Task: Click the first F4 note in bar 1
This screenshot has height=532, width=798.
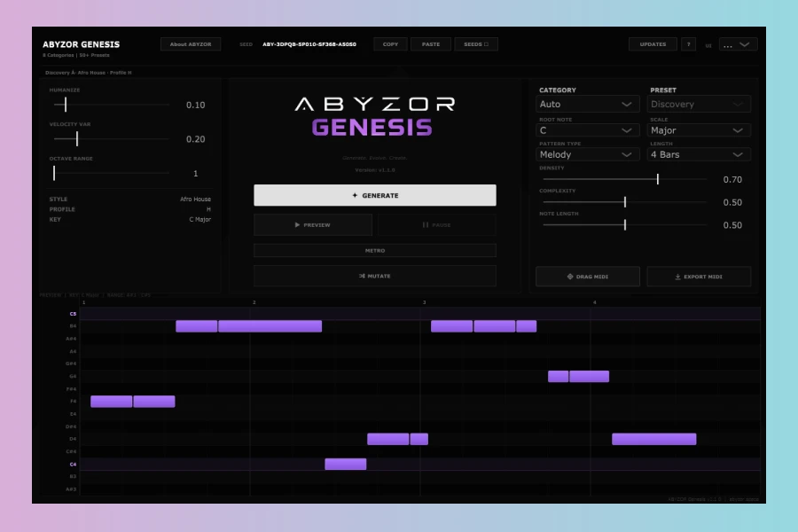Action: tap(111, 402)
